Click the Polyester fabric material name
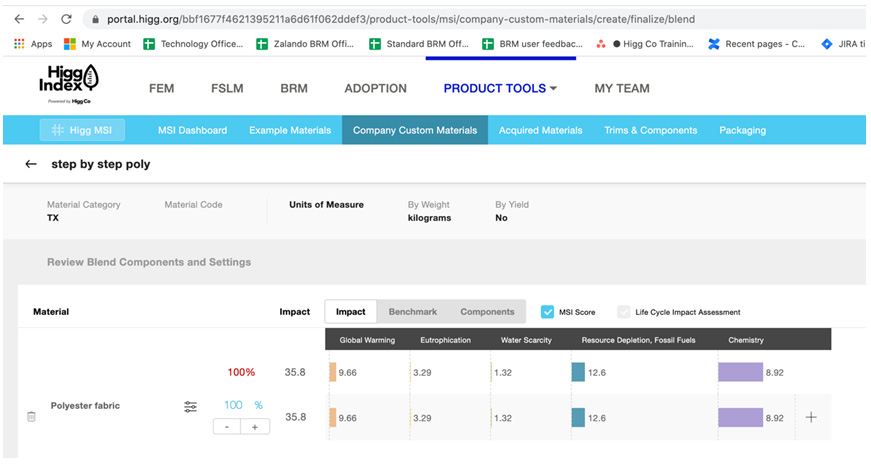The width and height of the screenshot is (871, 464). pyautogui.click(x=85, y=406)
